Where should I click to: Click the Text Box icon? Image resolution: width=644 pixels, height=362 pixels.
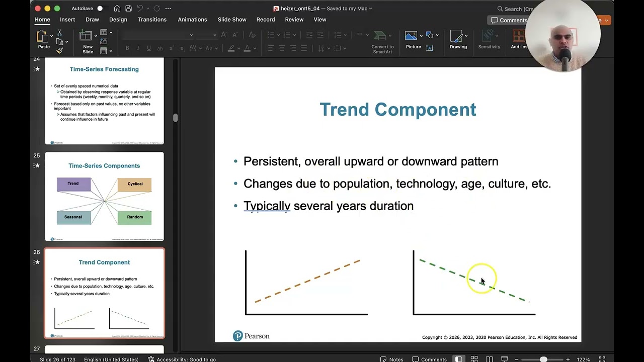point(430,48)
